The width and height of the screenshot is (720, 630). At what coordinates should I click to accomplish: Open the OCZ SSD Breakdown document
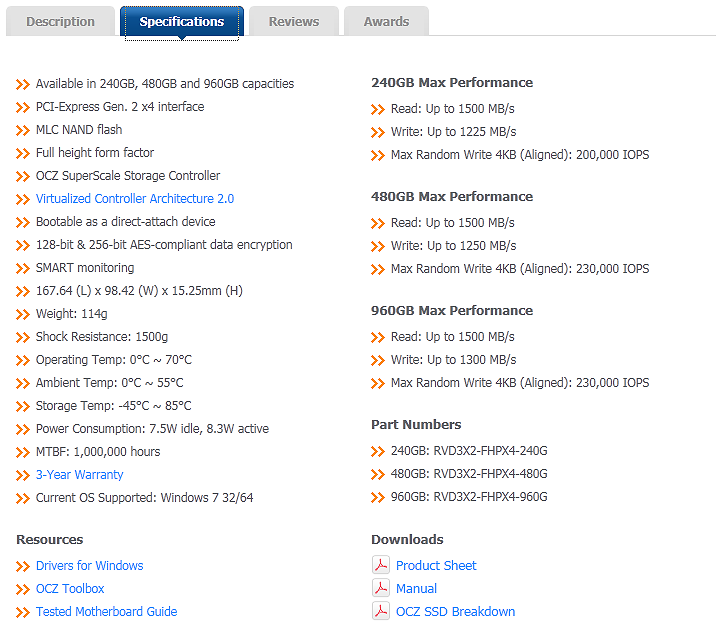pyautogui.click(x=455, y=612)
